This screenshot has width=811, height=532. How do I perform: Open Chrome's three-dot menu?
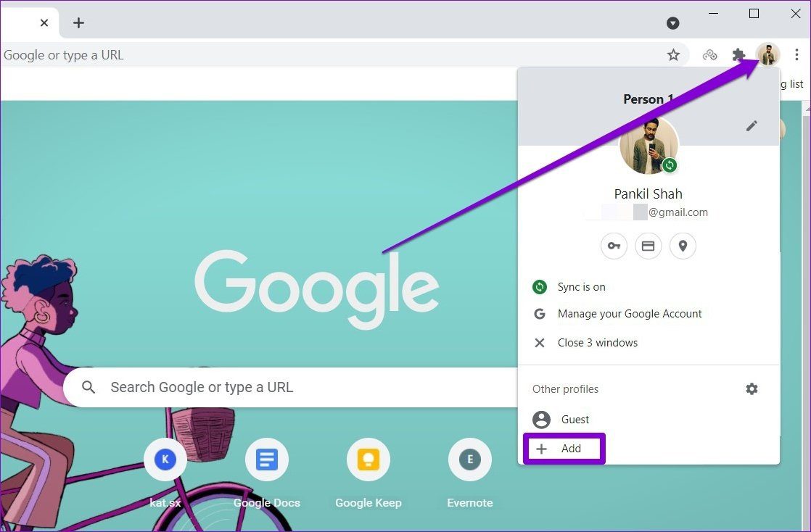click(x=796, y=54)
